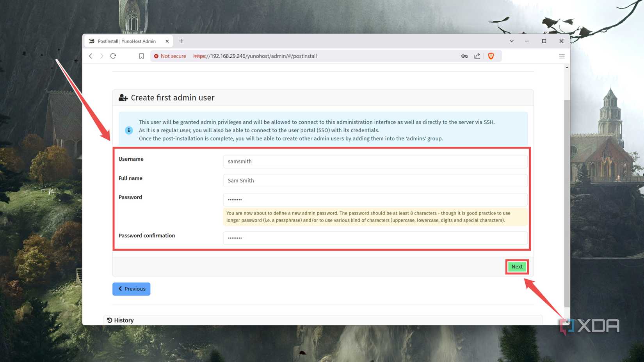The height and width of the screenshot is (362, 644).
Task: Click the browser back arrow
Action: (x=91, y=56)
